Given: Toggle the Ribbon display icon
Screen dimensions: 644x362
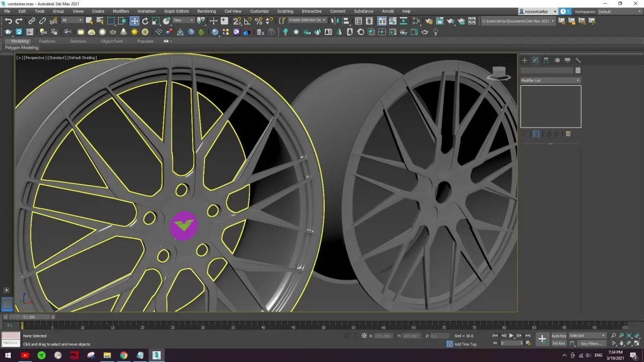Looking at the screenshot, I should 382,20.
